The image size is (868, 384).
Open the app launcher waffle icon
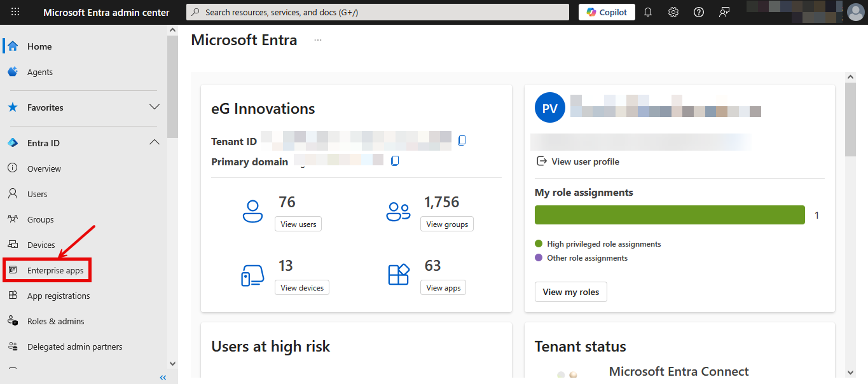[x=15, y=12]
